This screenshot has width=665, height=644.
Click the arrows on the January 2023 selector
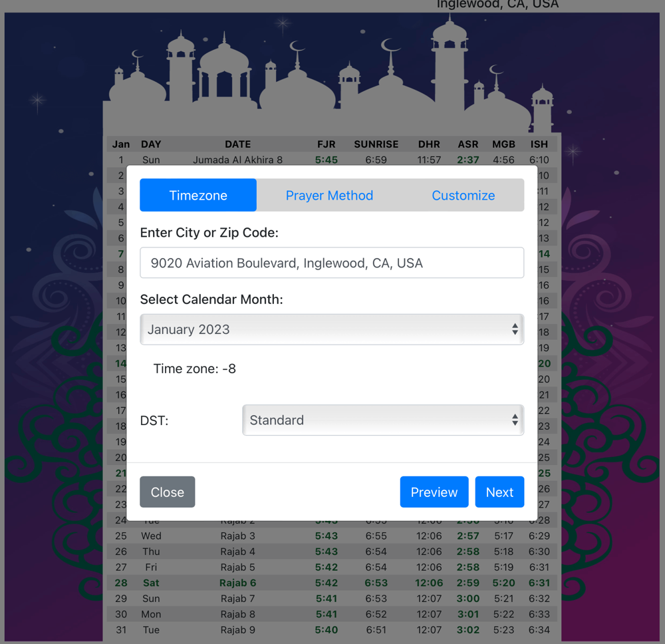[x=515, y=329]
